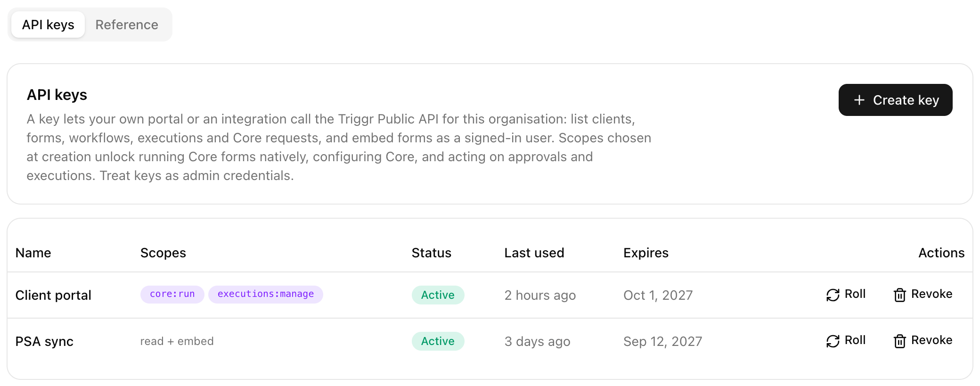Switch to the API keys tab
This screenshot has height=386, width=980.
(48, 25)
